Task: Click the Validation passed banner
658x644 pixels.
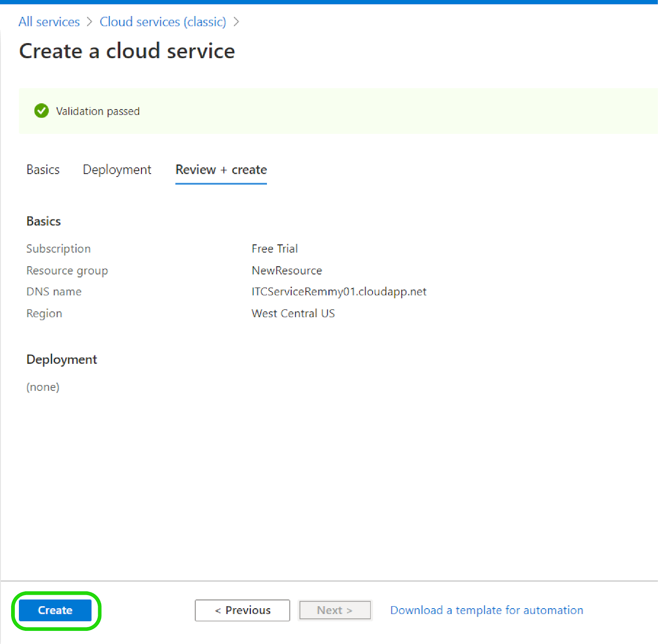Action: pyautogui.click(x=329, y=111)
